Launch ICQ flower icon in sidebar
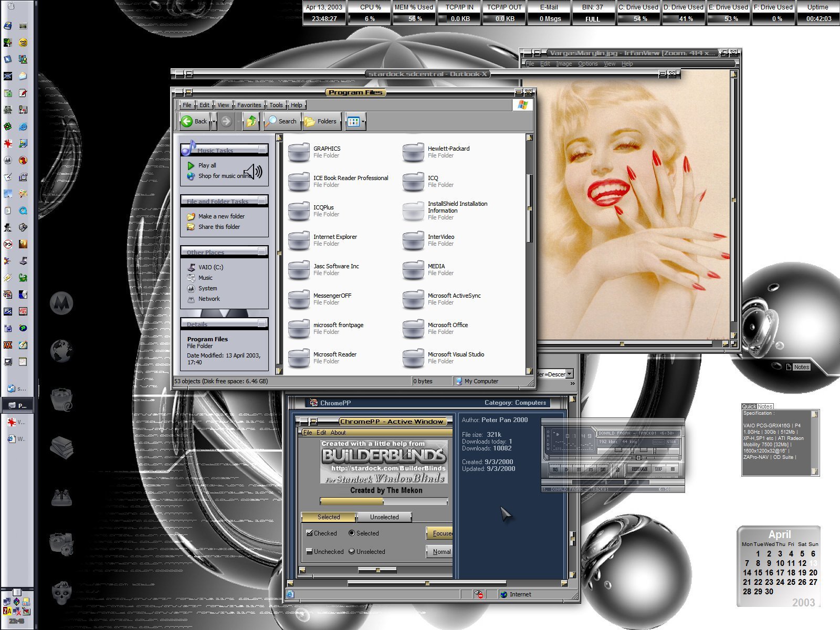 [x=7, y=127]
